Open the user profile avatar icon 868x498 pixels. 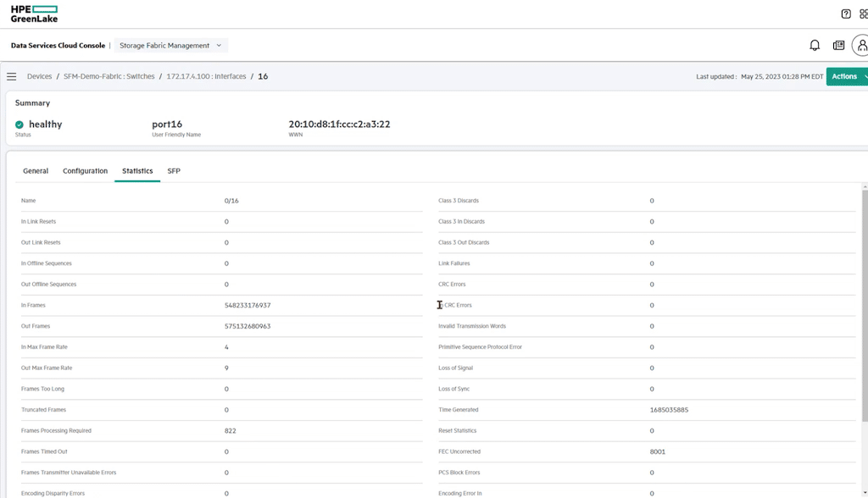[x=861, y=46]
